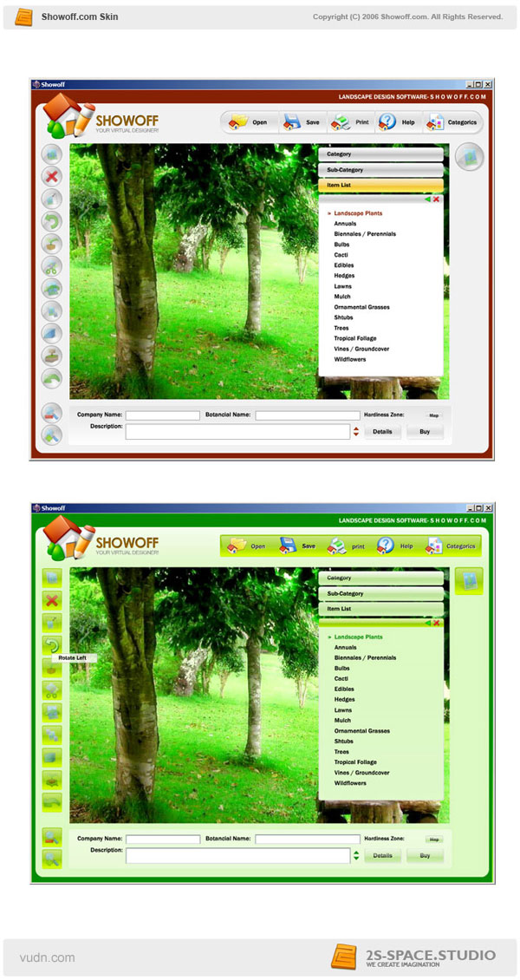The width and height of the screenshot is (520, 980).
Task: Click the green description stepper arrows, green skin window
Action: 356,856
